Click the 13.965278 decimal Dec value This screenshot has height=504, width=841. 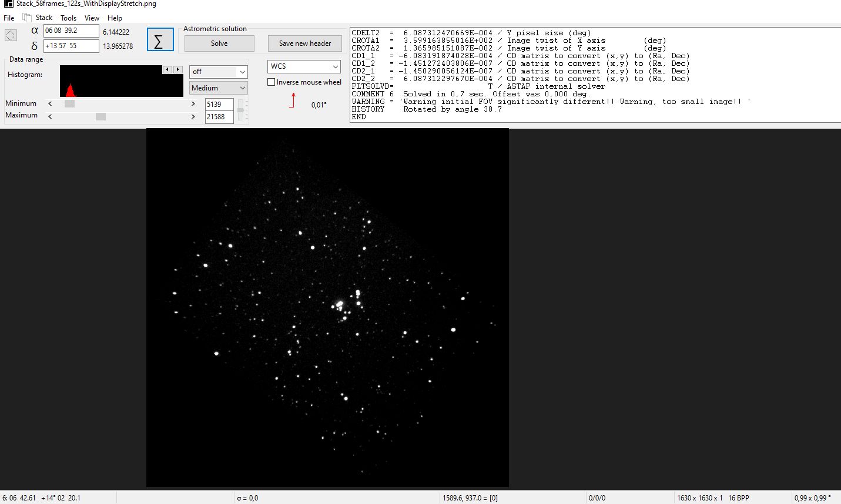118,46
